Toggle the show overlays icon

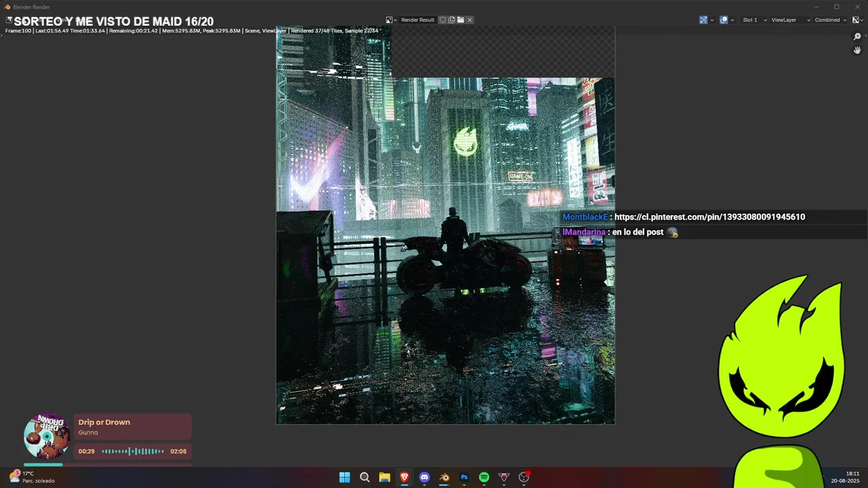point(724,20)
